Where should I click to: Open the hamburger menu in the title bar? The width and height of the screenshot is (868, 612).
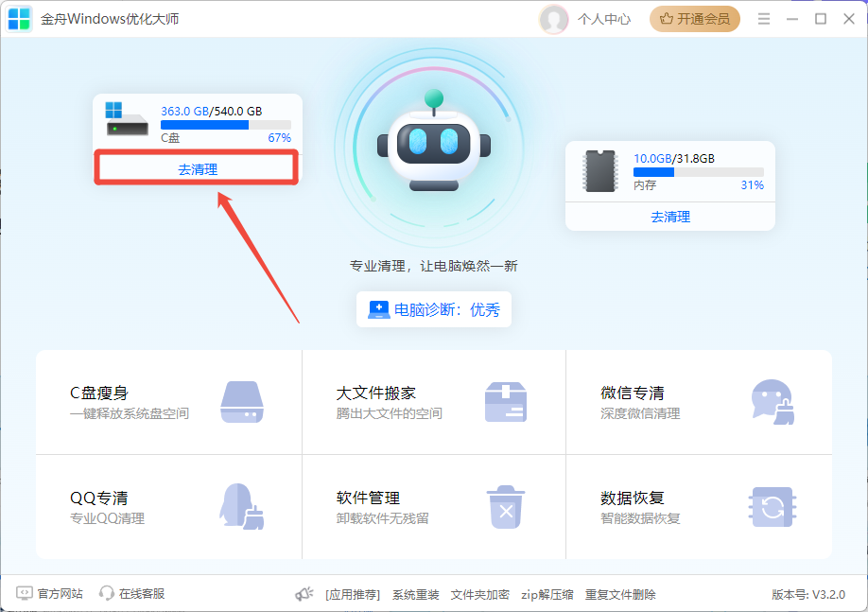point(764,19)
